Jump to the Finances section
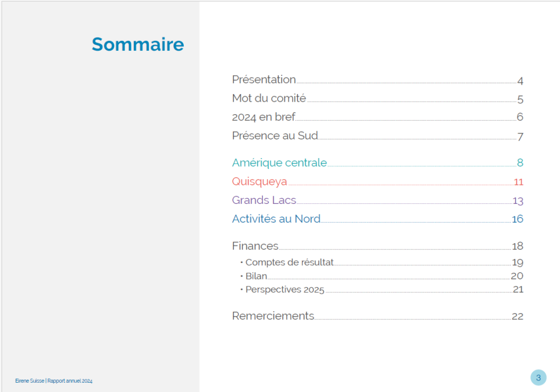560x392 pixels. (255, 245)
